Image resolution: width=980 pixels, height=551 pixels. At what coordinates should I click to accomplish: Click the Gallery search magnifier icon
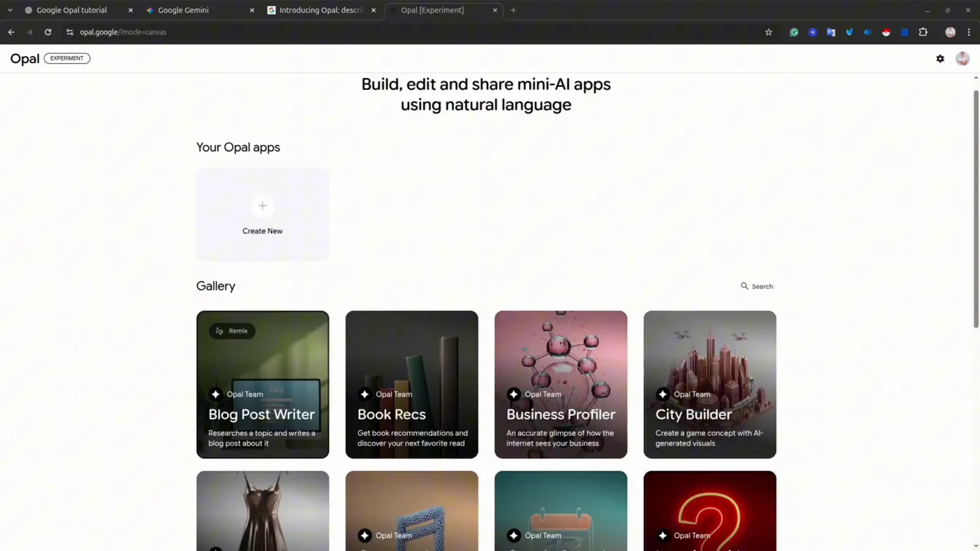pyautogui.click(x=744, y=286)
